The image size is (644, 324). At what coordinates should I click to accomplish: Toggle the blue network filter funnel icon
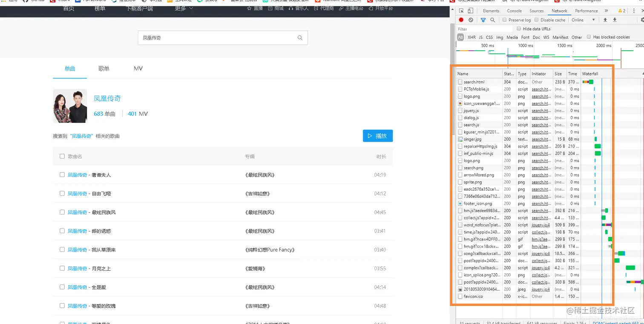(x=483, y=20)
